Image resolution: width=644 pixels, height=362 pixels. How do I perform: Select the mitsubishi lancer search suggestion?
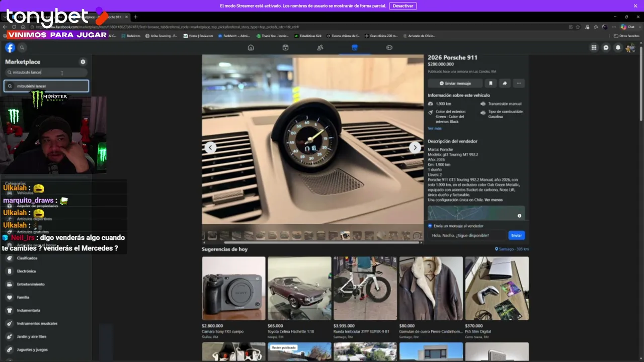[46, 86]
